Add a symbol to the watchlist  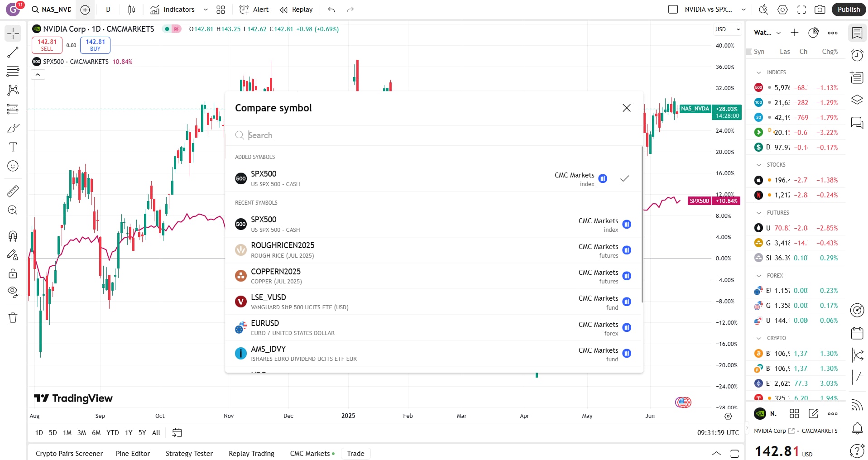(795, 33)
